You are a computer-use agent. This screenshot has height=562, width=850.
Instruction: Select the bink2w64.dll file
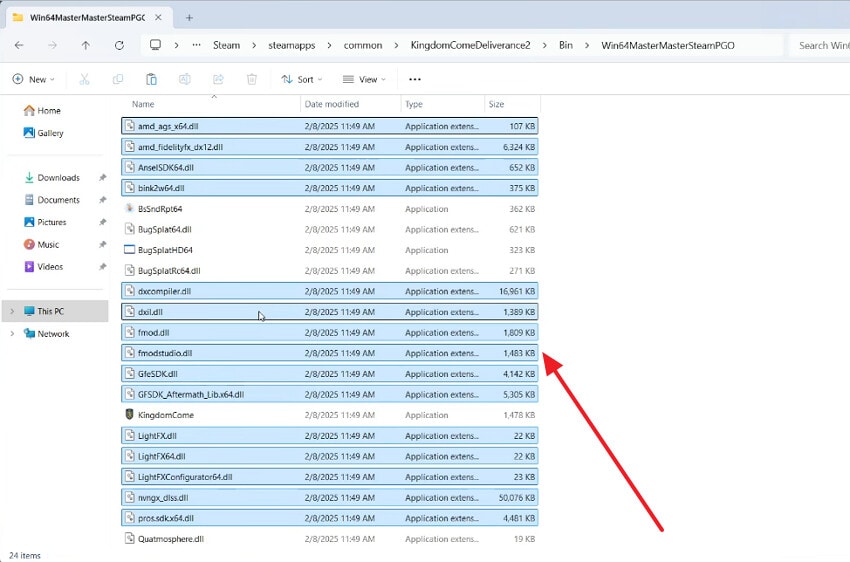tap(330, 188)
